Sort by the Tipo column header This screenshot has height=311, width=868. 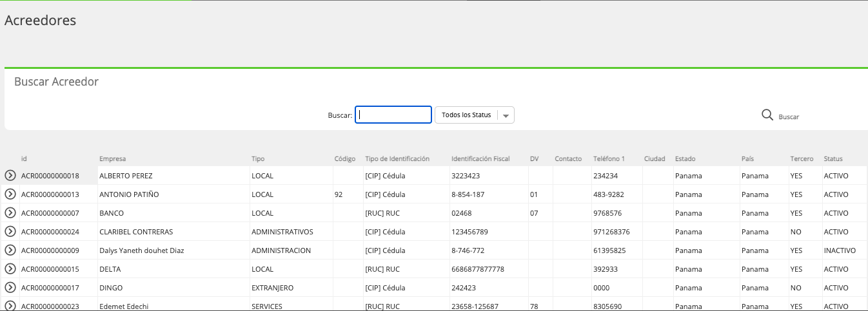click(x=258, y=158)
